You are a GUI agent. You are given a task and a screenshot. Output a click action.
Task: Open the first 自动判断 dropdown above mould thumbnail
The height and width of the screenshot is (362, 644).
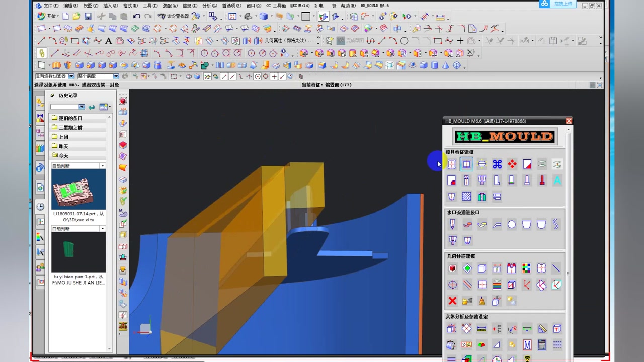[x=78, y=166]
